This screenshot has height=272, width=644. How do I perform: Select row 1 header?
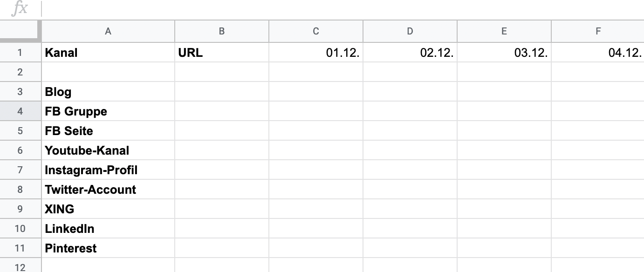(20, 53)
